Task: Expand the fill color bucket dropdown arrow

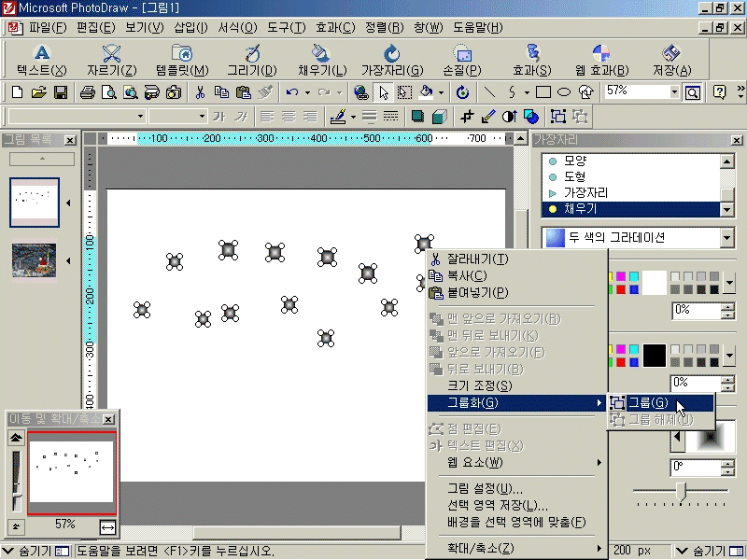Action: click(441, 92)
